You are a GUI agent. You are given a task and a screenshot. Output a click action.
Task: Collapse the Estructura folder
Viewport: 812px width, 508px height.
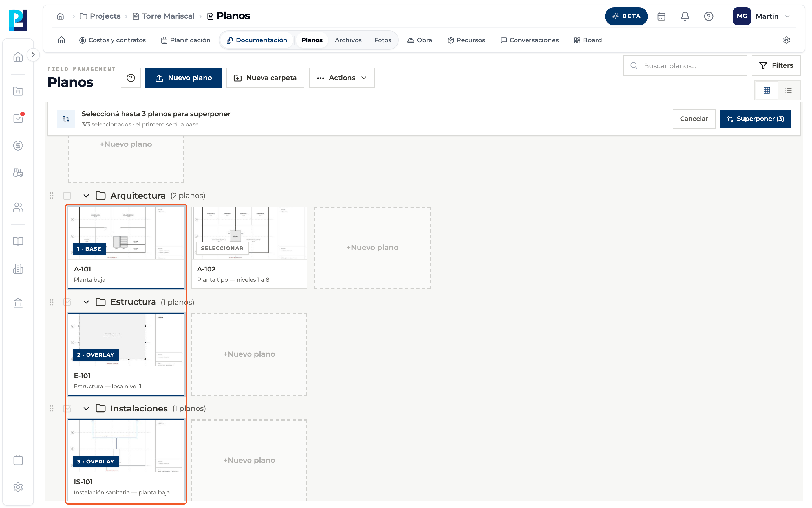point(86,302)
